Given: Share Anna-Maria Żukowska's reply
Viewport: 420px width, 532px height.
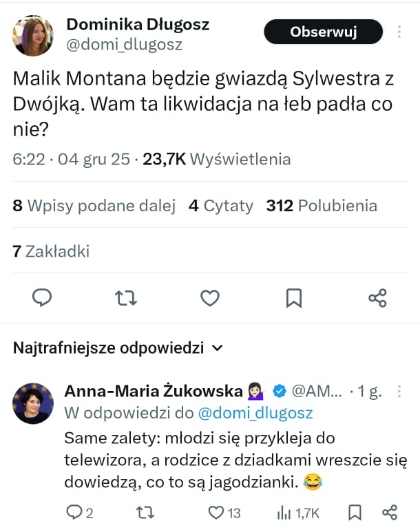Looking at the screenshot, I should 390,512.
